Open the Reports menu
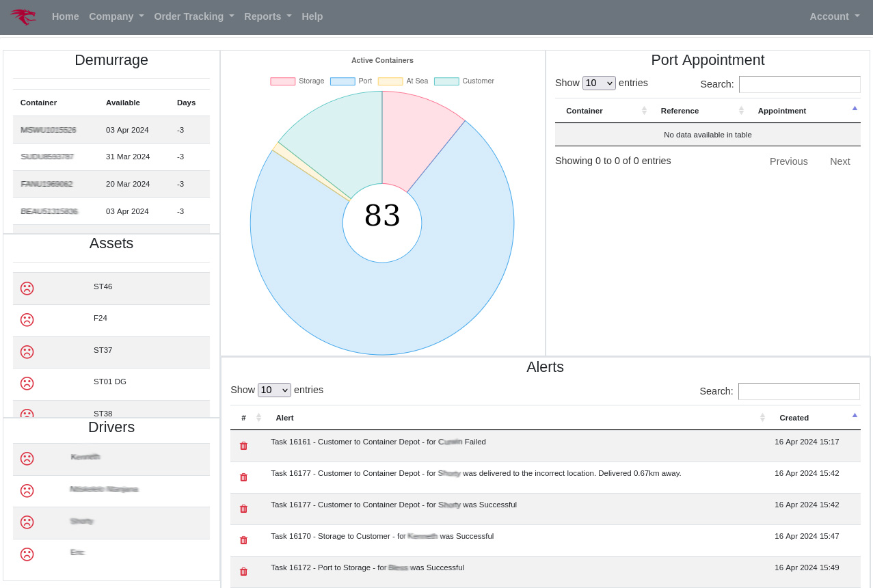The width and height of the screenshot is (873, 588). [267, 16]
